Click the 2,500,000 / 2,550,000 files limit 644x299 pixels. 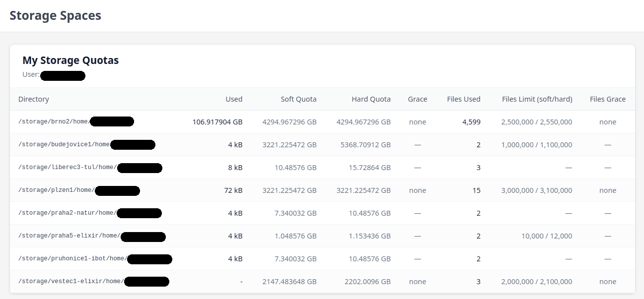click(537, 122)
